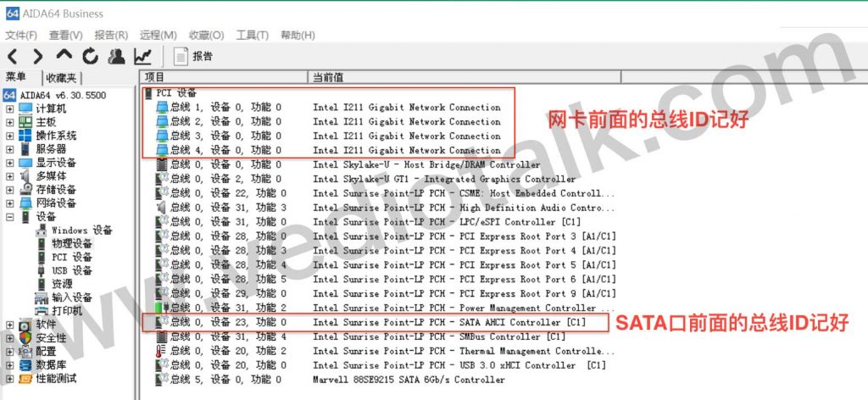
Task: Select Marvell 88SE9215 SATA 6Gb/s Controller row
Action: (331, 380)
